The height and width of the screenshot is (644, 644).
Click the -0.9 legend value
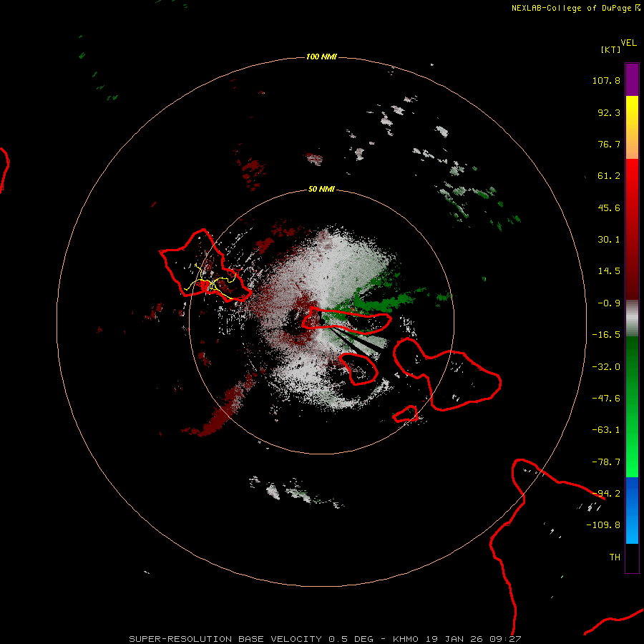609,303
